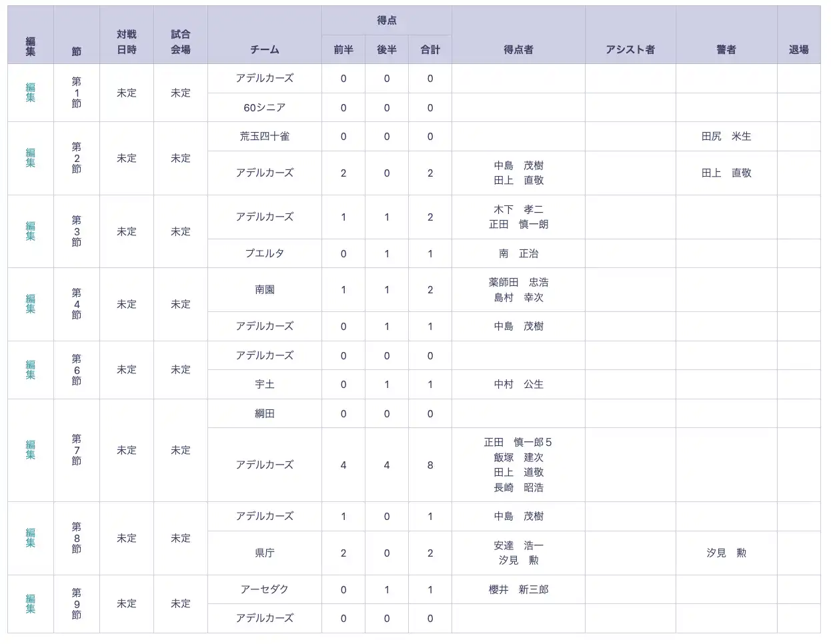Open the 編集 link for 第7節
Image resolution: width=831 pixels, height=644 pixels.
pyautogui.click(x=31, y=450)
